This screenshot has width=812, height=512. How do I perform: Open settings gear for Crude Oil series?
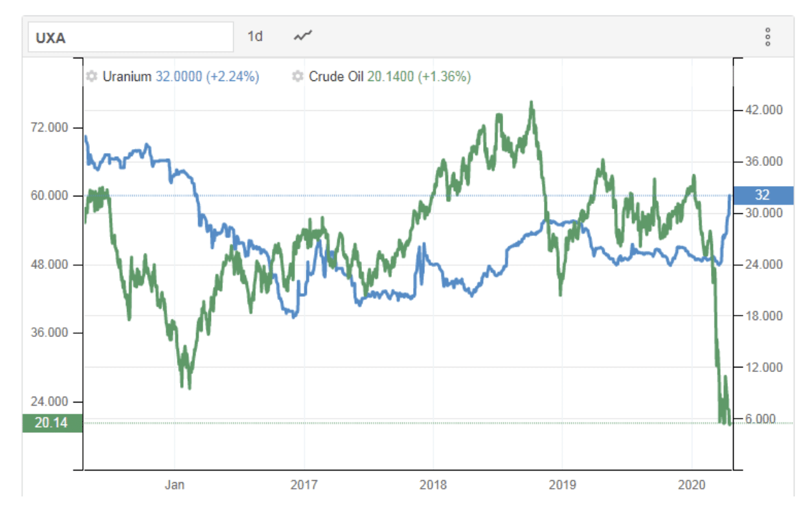tap(297, 76)
